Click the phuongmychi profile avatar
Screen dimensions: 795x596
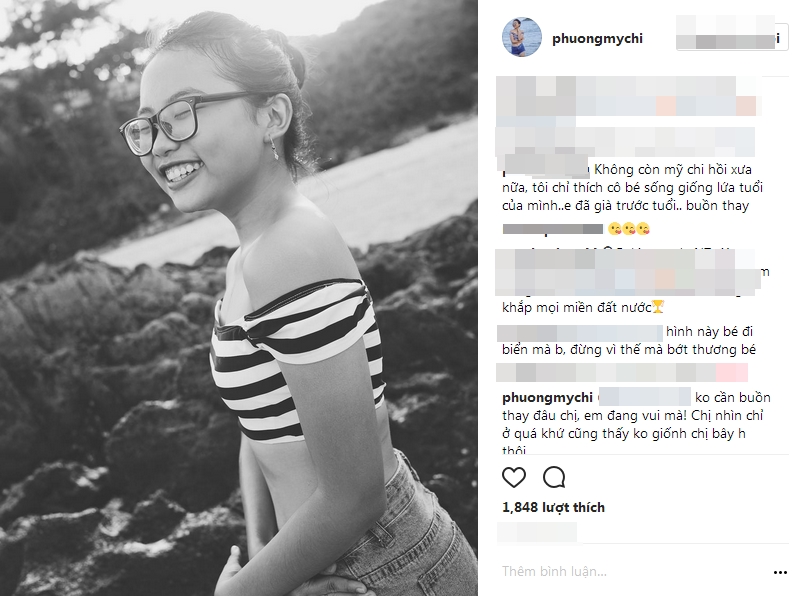coord(522,37)
